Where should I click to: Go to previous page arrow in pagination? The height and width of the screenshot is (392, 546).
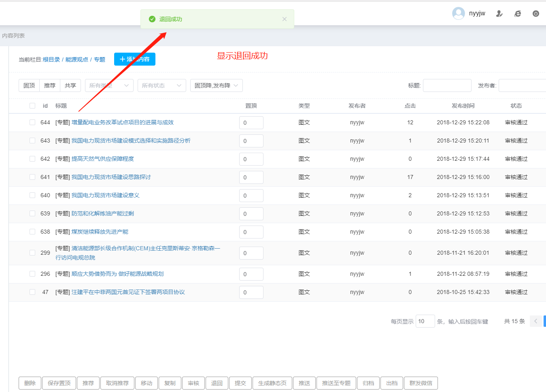[x=535, y=321]
